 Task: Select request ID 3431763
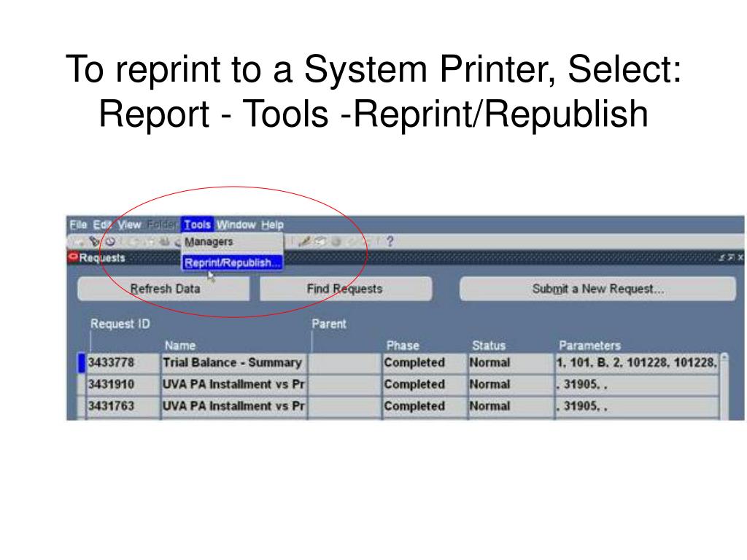123,406
